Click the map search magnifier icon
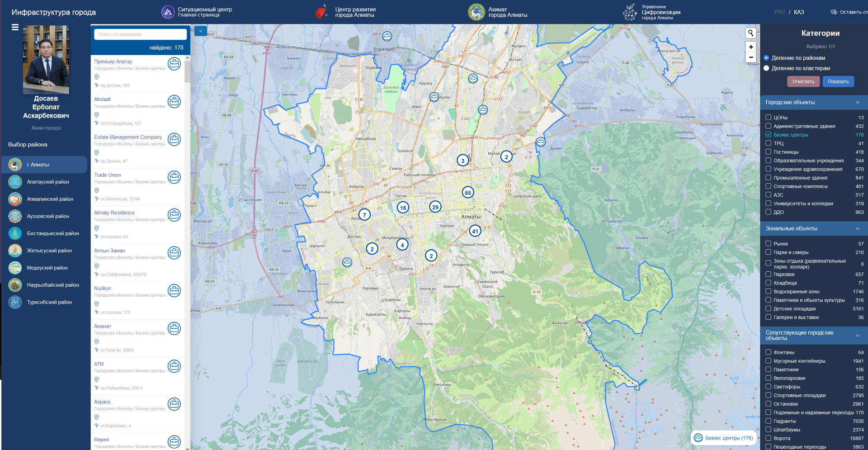 coord(750,33)
